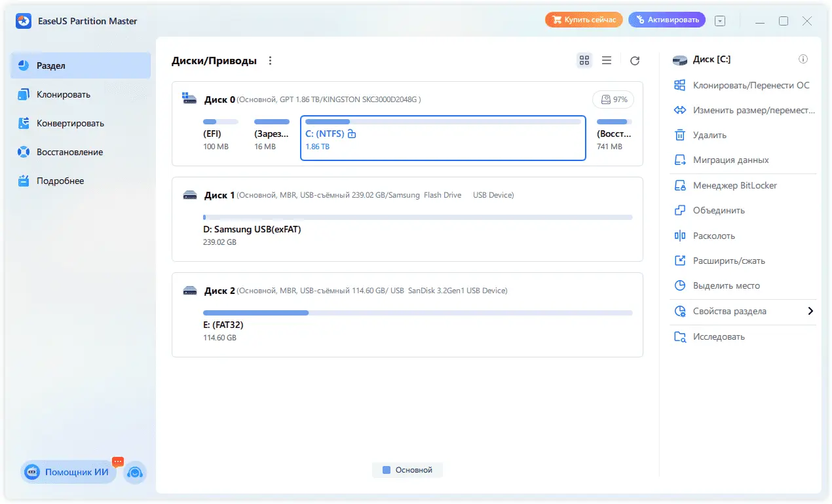Switch to grid view of disks
Viewport: 832px width, 504px height.
coord(584,60)
